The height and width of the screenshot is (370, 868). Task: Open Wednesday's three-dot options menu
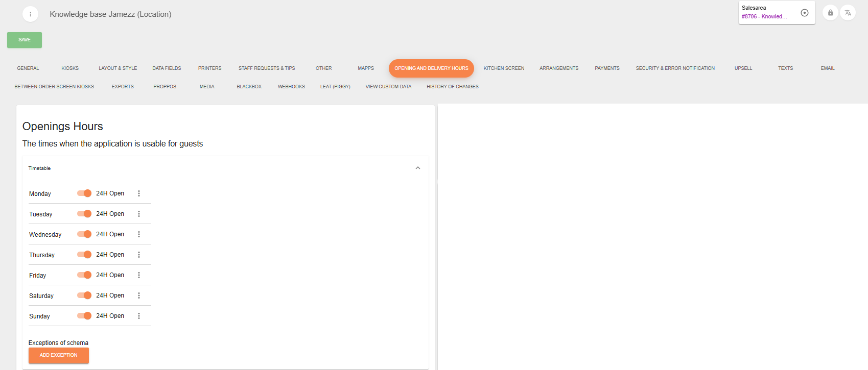139,234
